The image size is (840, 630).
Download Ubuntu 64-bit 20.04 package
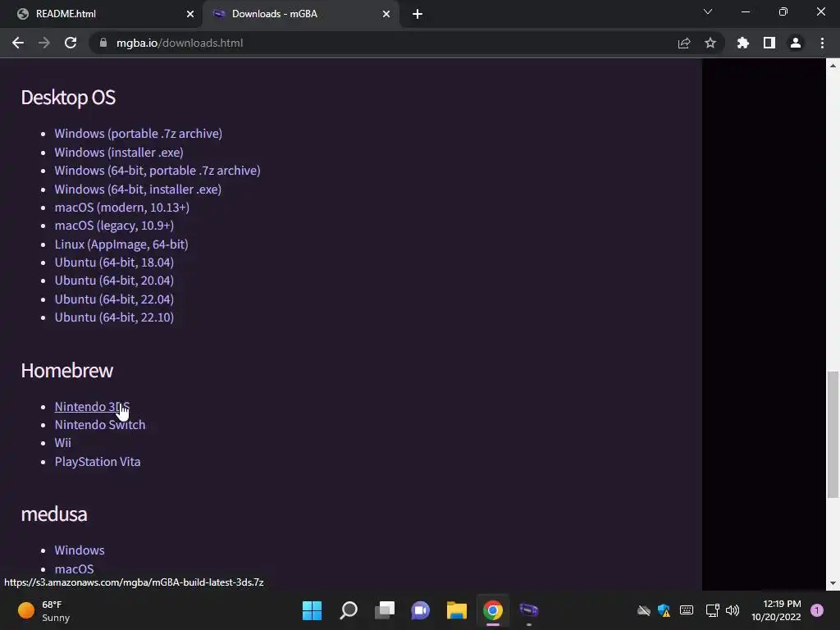pyautogui.click(x=114, y=281)
